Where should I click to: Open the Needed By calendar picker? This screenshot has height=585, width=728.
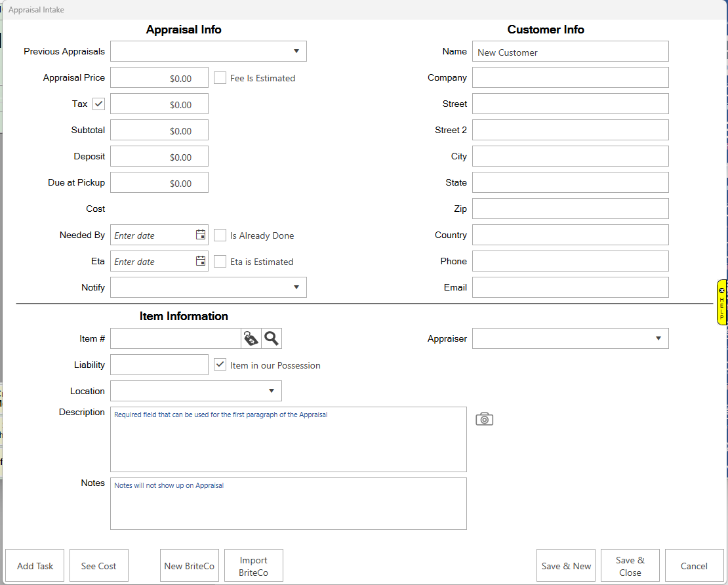coord(201,235)
